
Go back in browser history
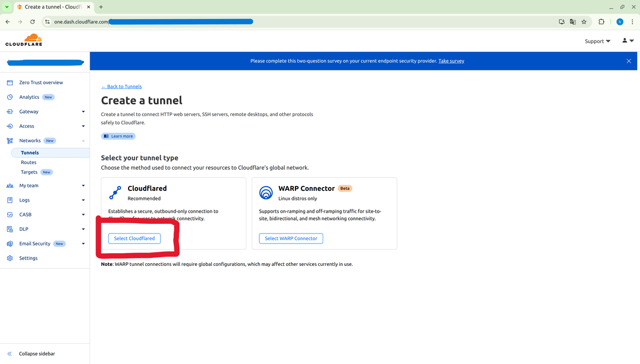point(7,22)
